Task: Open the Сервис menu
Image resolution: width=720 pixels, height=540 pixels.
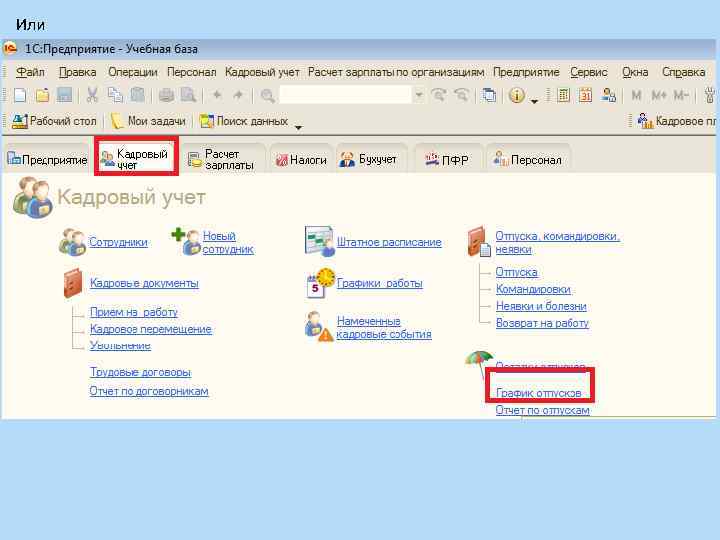Action: coord(589,72)
